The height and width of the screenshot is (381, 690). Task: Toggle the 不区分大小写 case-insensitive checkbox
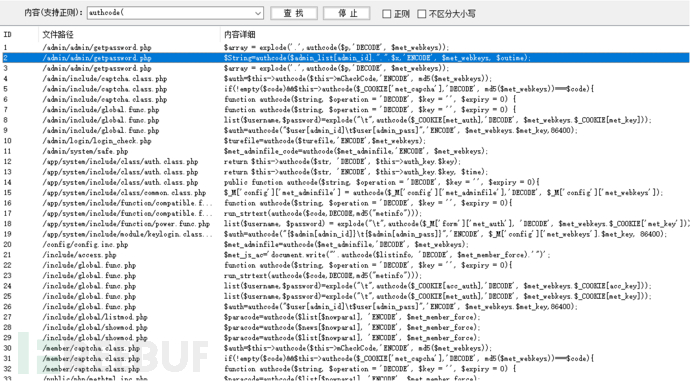[x=422, y=14]
